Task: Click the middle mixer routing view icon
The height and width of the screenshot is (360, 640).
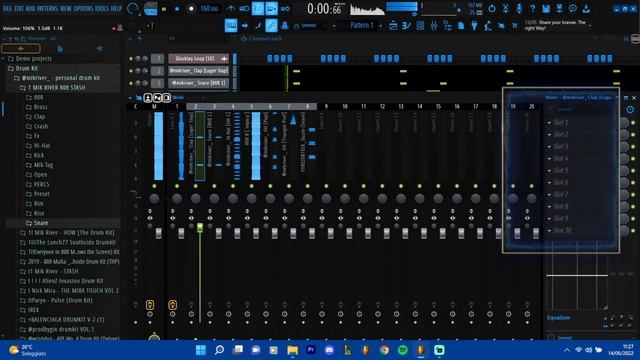Action: [x=157, y=98]
